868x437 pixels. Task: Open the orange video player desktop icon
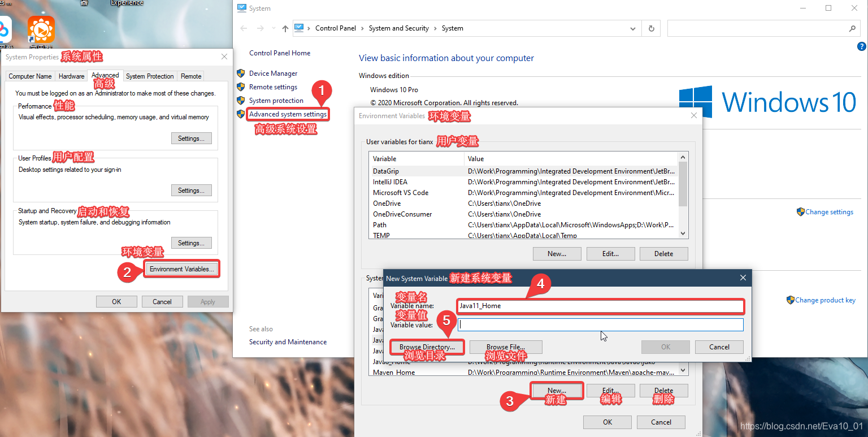41,29
